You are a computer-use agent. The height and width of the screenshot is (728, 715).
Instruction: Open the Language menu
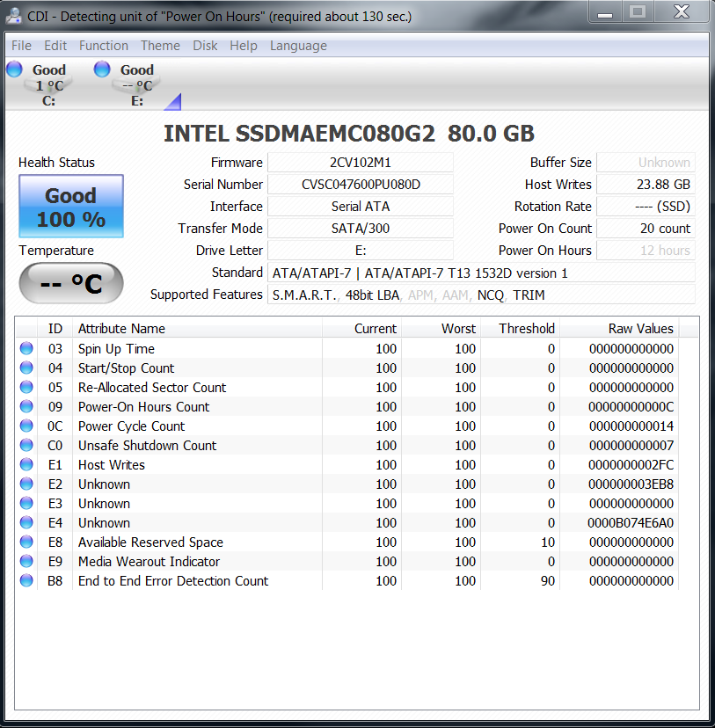tap(298, 46)
